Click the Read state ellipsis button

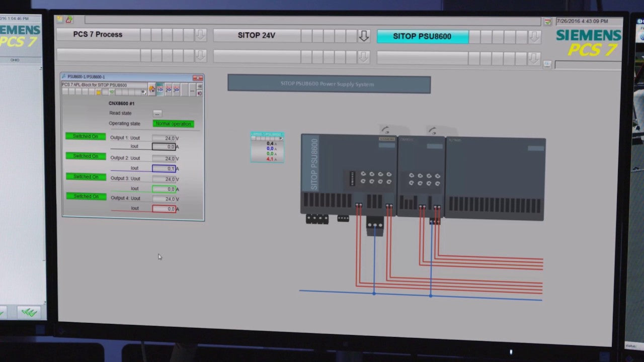tap(157, 114)
